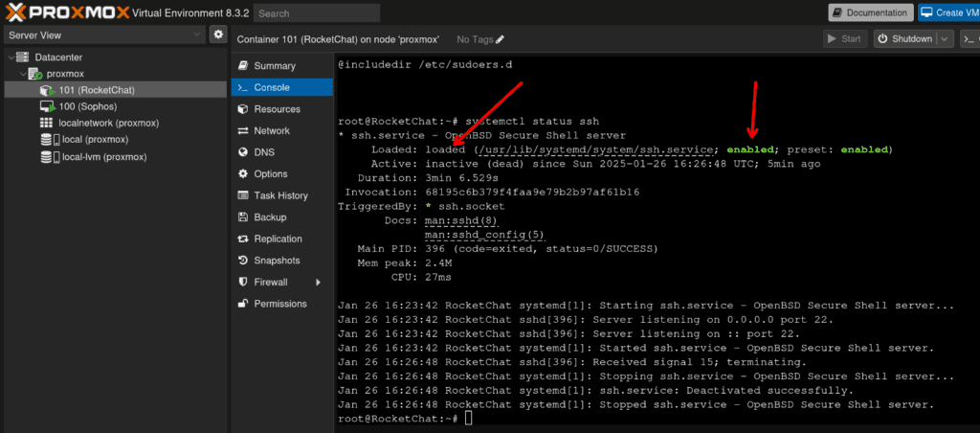This screenshot has width=980, height=433.
Task: Expand the Firewall submenu arrow
Action: 318,282
